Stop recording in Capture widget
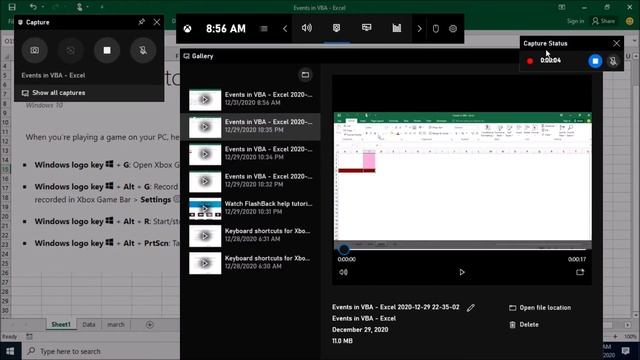 pos(107,50)
